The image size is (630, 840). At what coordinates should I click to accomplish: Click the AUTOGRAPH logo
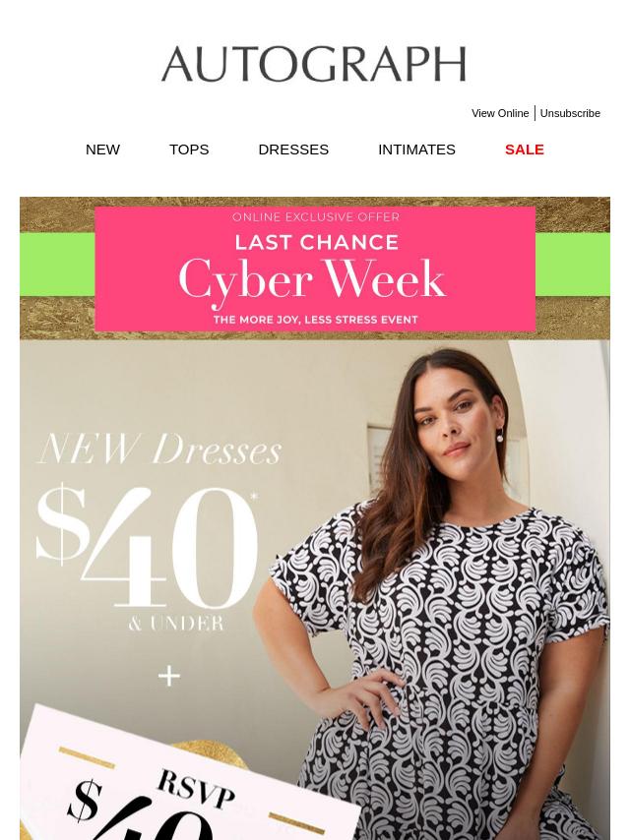coord(314,64)
